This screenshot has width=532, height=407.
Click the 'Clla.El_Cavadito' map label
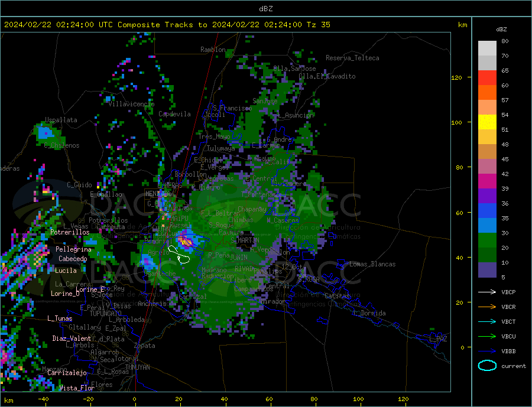[327, 76]
